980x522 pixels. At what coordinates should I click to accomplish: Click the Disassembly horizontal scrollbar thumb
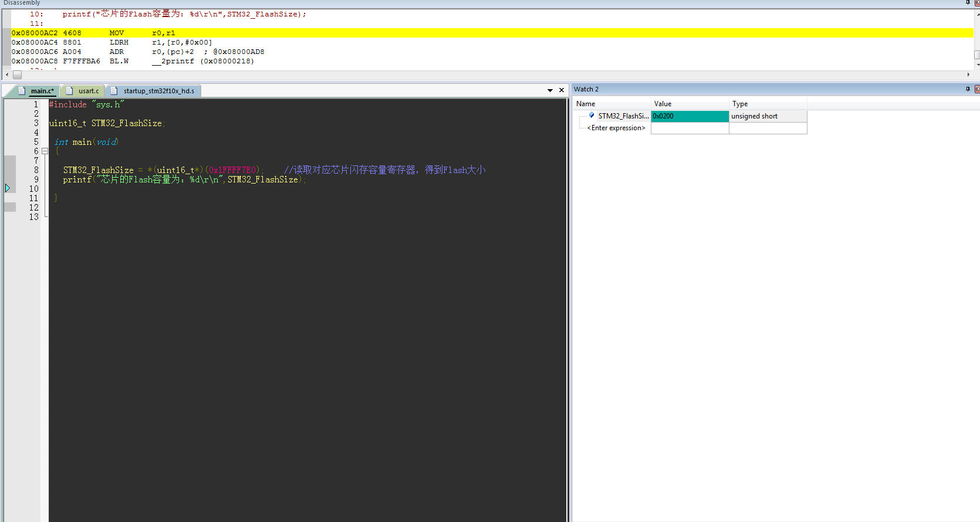[18, 75]
